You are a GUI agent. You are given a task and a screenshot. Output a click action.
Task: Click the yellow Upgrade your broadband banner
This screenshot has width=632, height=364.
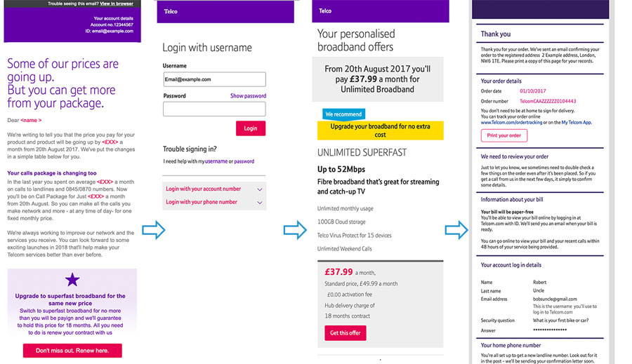tap(380, 130)
